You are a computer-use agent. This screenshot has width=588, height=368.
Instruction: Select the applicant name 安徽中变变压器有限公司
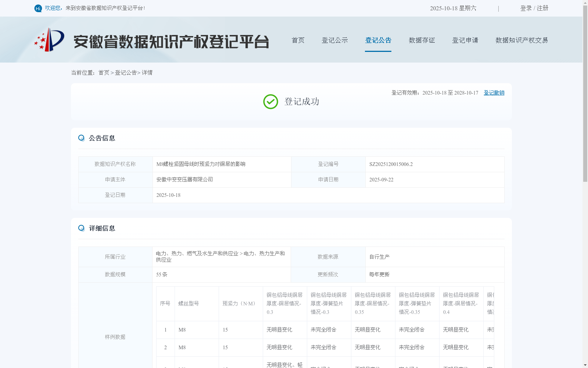tap(184, 180)
